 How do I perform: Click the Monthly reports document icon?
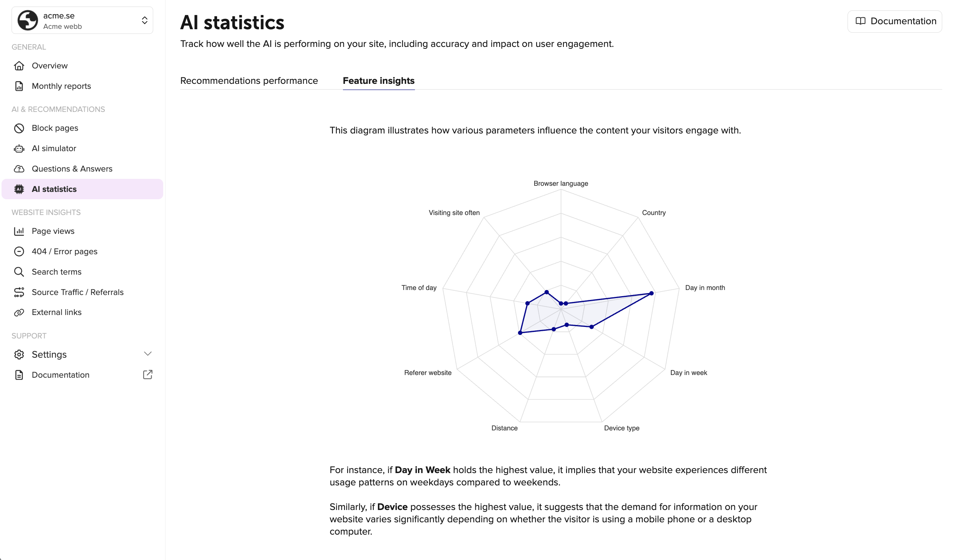coord(19,86)
